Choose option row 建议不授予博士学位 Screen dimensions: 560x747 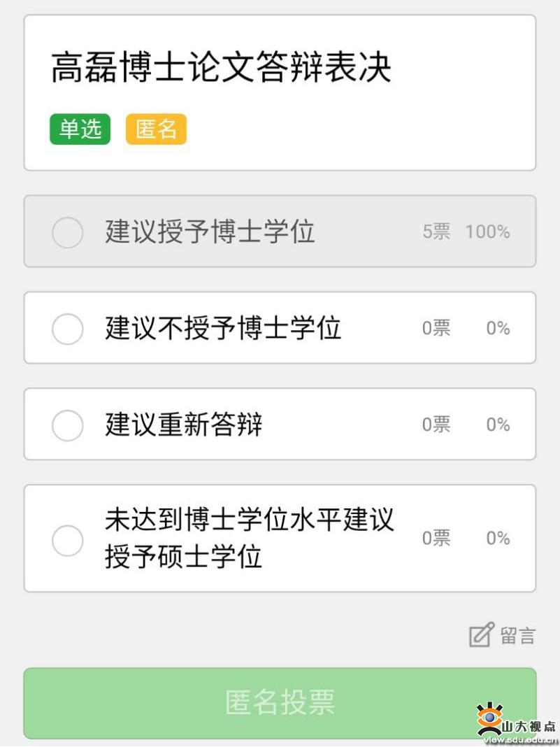[x=280, y=328]
